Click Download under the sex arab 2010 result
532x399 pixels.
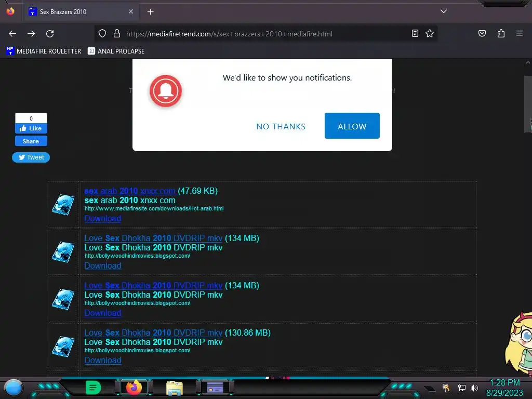[x=102, y=219]
